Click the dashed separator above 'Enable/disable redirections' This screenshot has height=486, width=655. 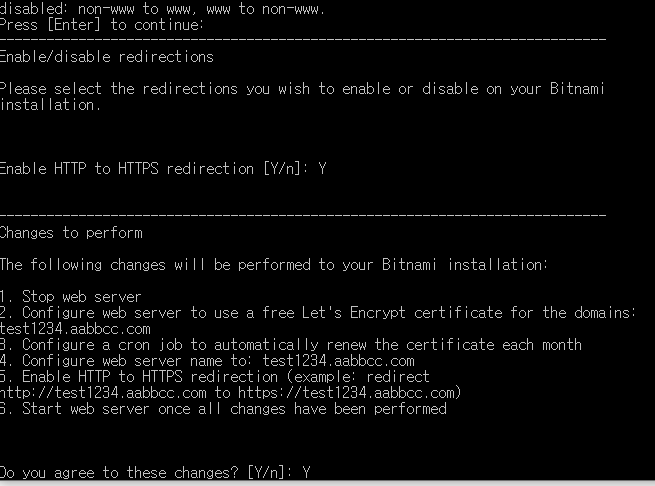[302, 40]
